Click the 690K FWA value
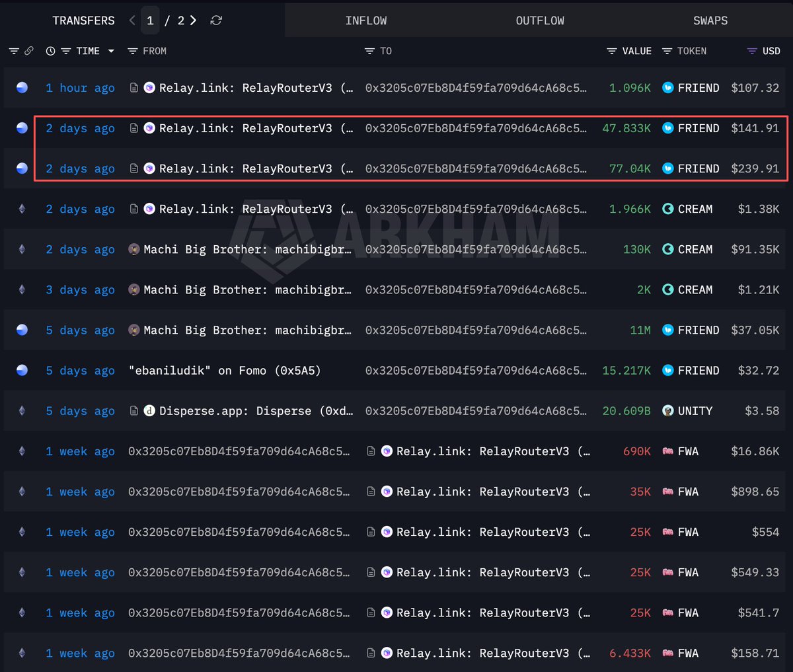Image resolution: width=793 pixels, height=672 pixels. [x=637, y=451]
